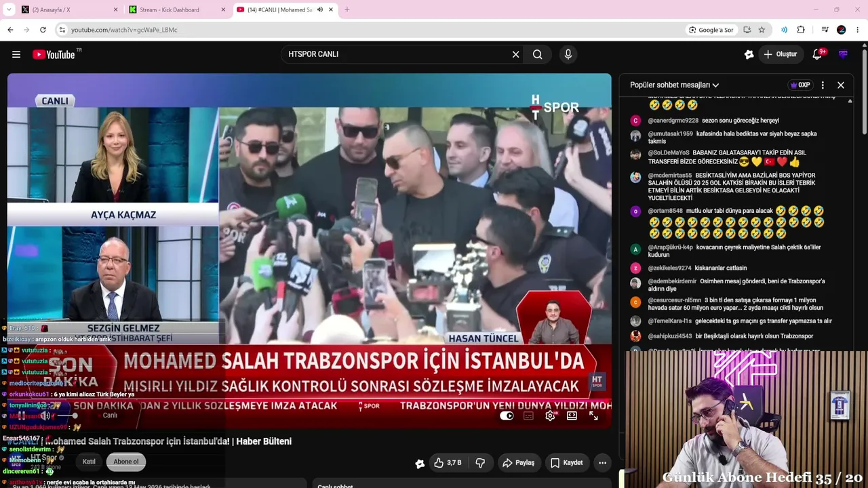The width and height of the screenshot is (868, 488).
Task: Dislike the video with thumbs down
Action: pyautogui.click(x=480, y=463)
